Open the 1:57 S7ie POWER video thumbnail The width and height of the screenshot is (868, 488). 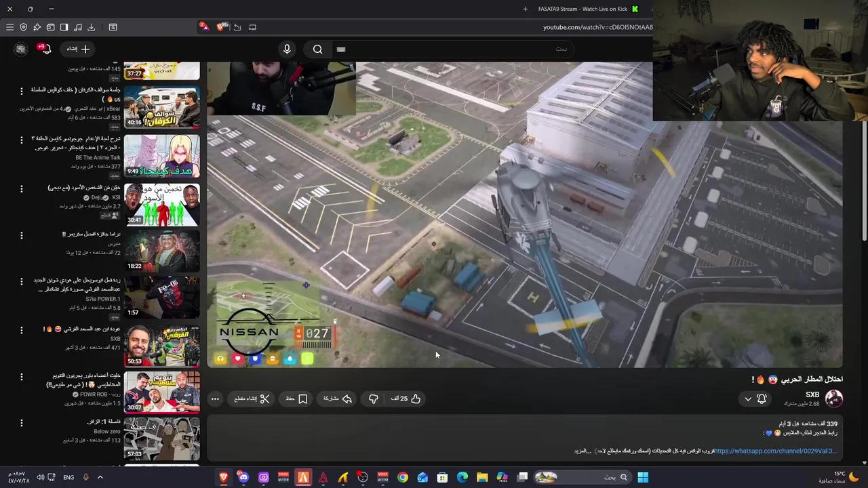click(x=162, y=297)
